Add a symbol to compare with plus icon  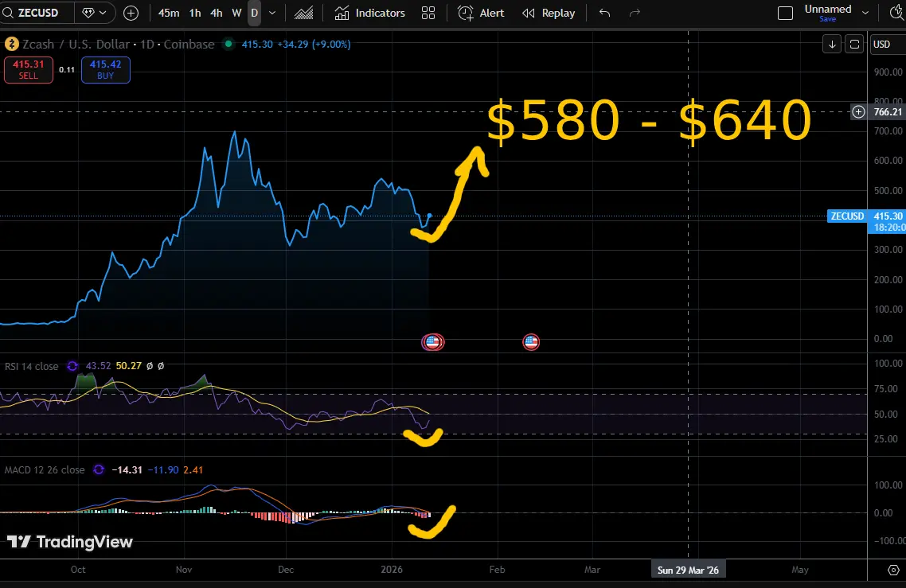click(x=131, y=13)
